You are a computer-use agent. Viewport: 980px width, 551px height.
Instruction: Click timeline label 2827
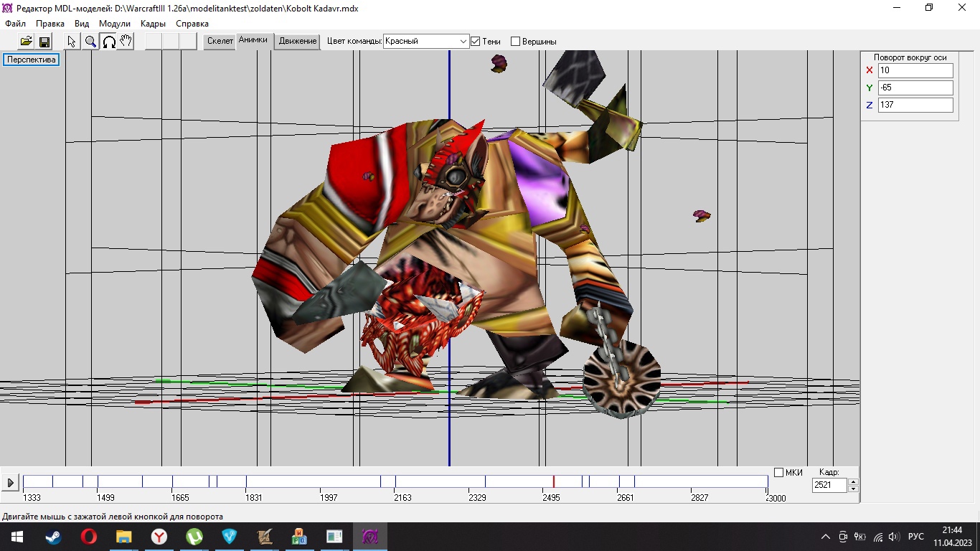(x=699, y=498)
